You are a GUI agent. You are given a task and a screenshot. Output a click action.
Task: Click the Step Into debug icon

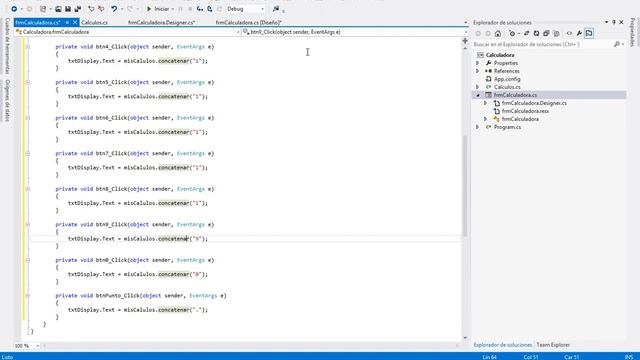(200, 9)
